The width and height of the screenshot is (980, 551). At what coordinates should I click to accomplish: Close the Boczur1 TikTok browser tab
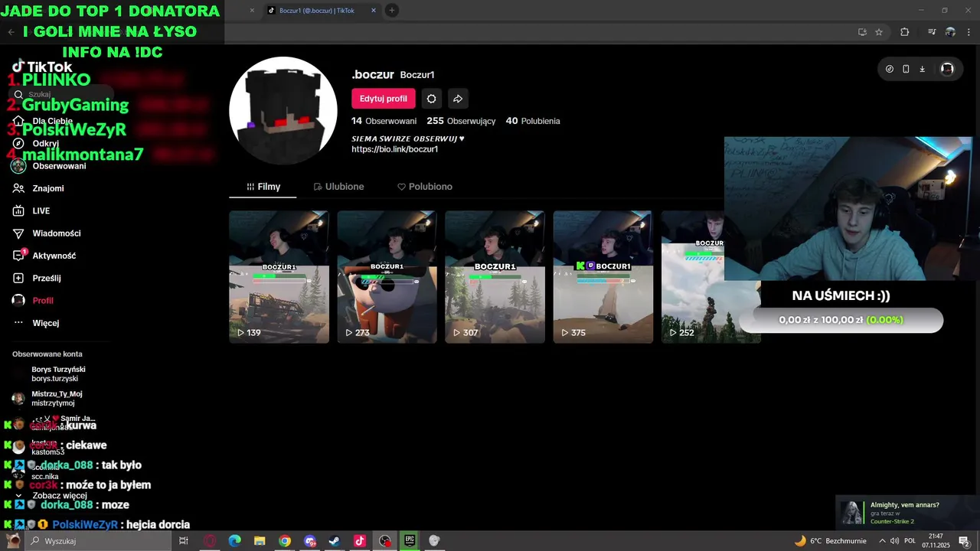tap(374, 11)
